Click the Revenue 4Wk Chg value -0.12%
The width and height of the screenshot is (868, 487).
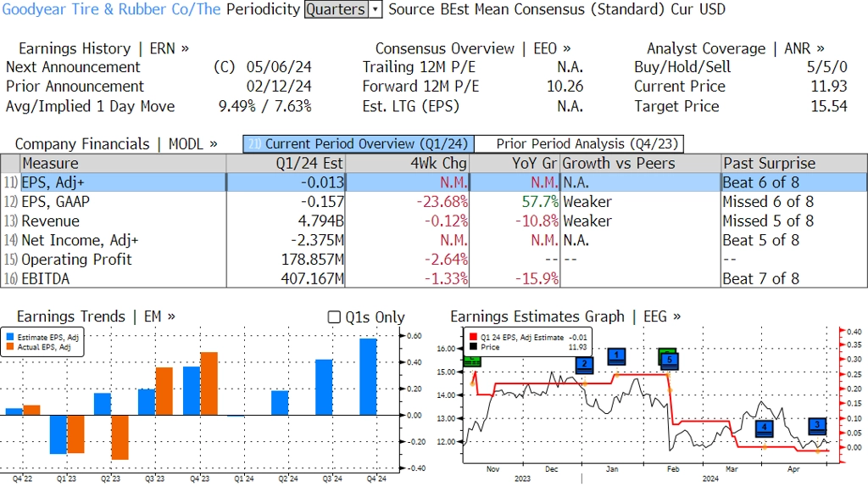tap(446, 221)
